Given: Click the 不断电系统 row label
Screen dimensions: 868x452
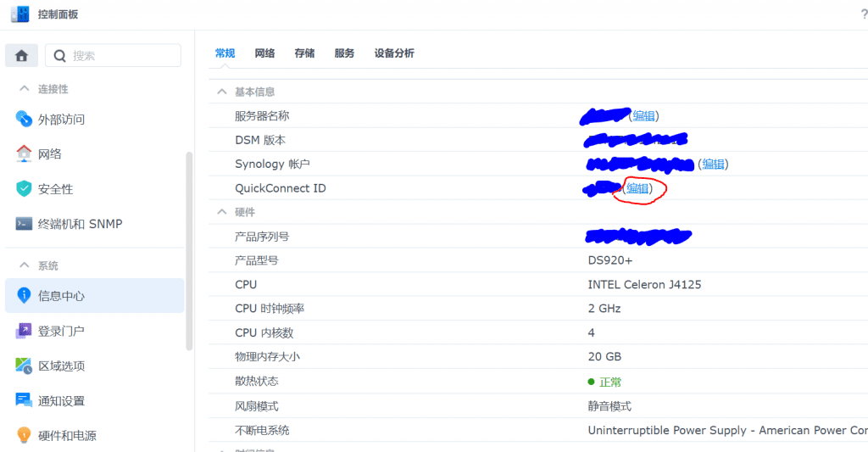Looking at the screenshot, I should tap(262, 431).
